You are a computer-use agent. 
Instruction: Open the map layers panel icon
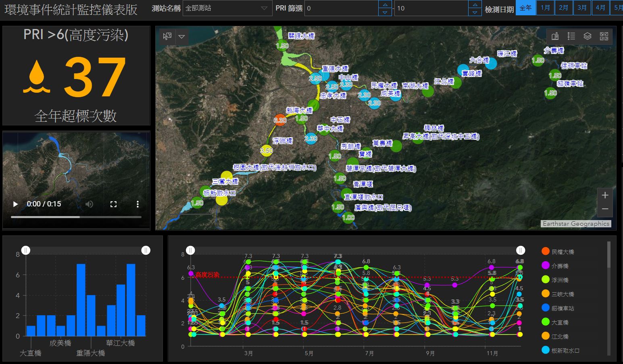587,36
